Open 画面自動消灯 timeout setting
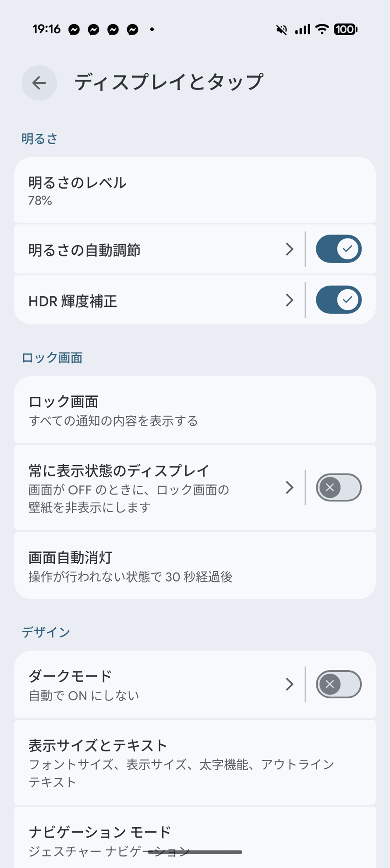 195,566
